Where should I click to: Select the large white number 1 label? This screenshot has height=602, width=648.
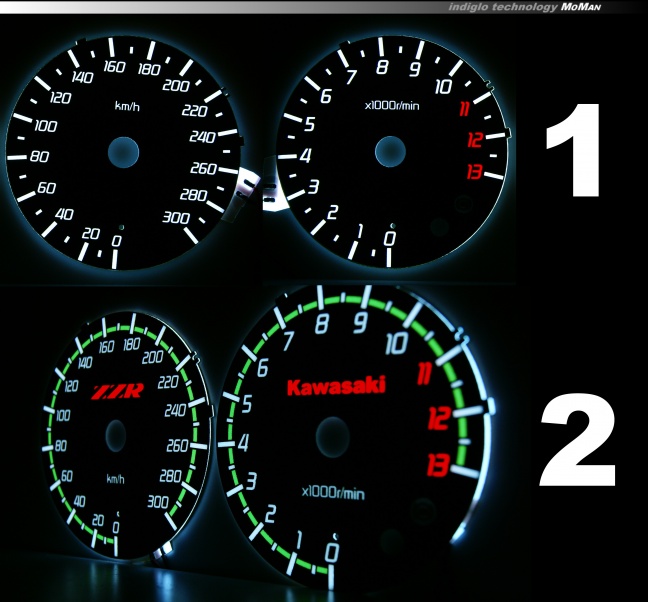pyautogui.click(x=575, y=150)
